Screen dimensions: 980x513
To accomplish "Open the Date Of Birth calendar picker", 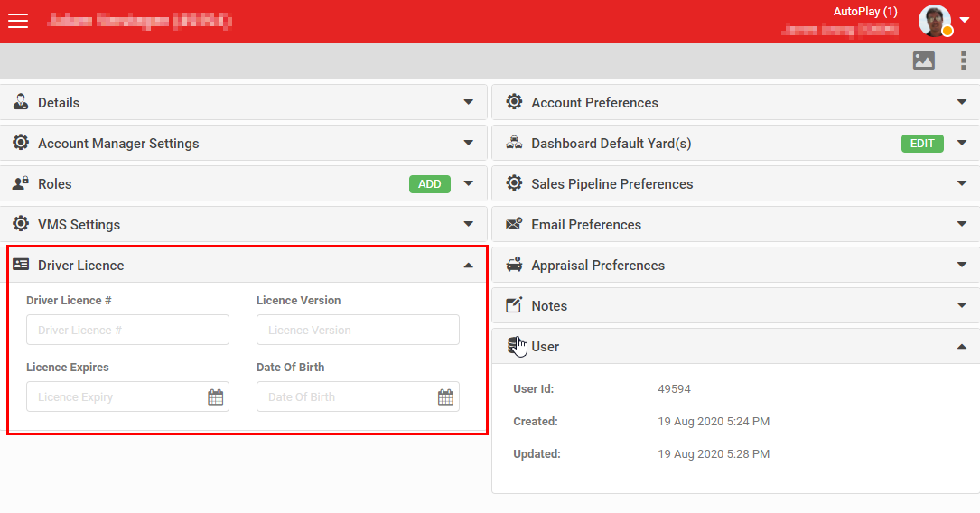I will click(x=445, y=396).
